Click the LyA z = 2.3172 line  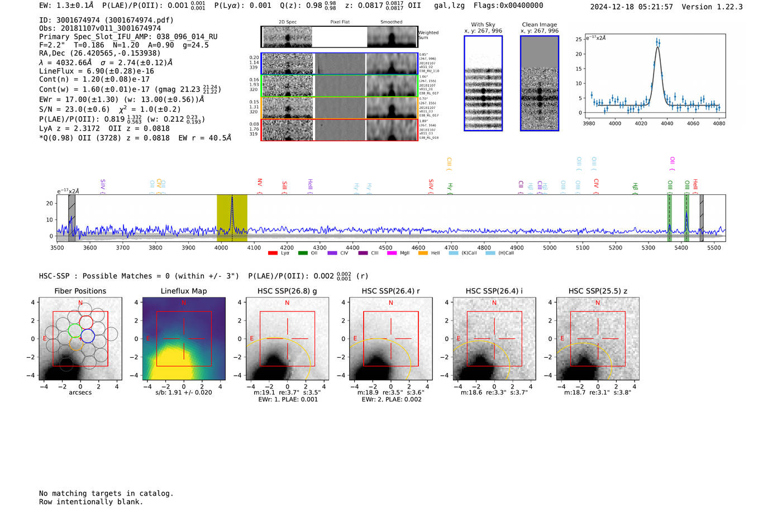pos(104,128)
